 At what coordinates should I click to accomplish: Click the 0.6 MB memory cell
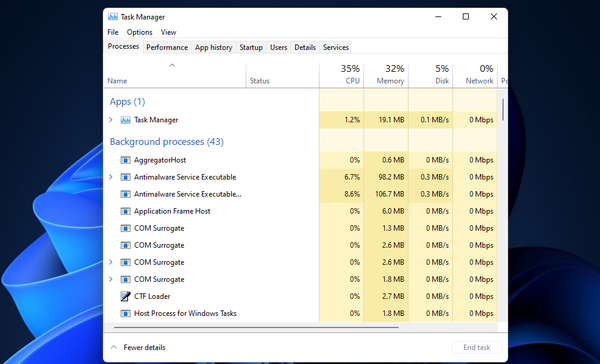(x=386, y=160)
